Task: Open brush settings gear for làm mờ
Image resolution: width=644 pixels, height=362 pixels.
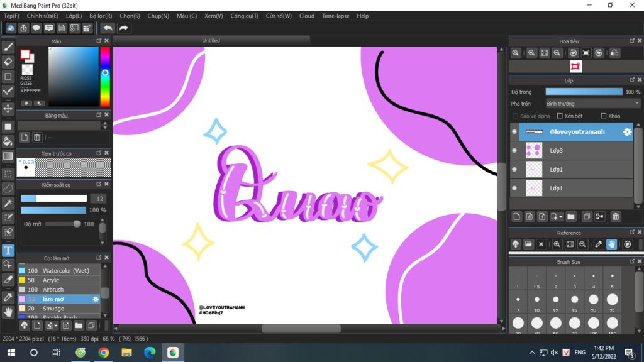Action: [96, 299]
